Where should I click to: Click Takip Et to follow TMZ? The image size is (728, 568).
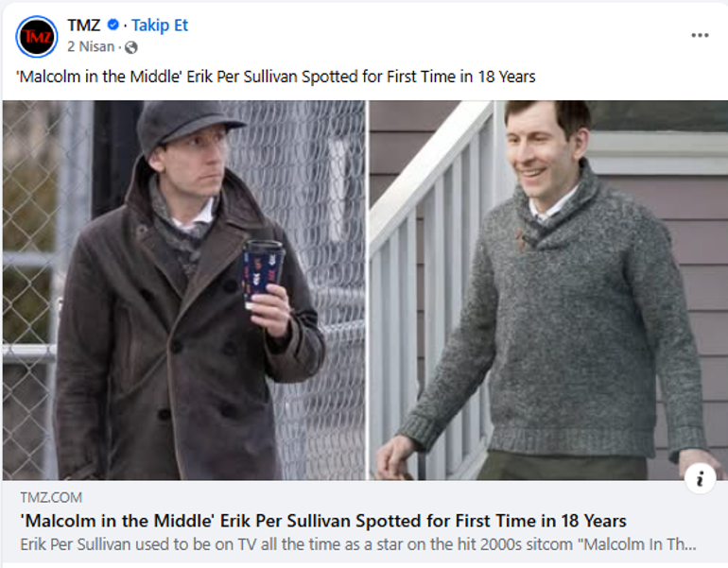[x=160, y=26]
